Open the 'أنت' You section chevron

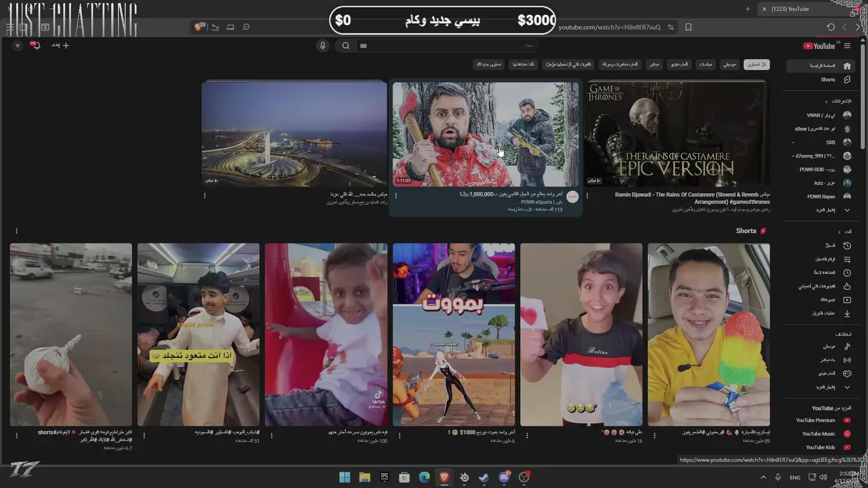tap(839, 232)
